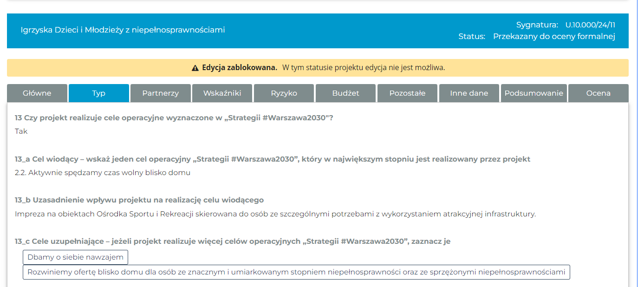Click the status 'Przekazany do oceny formalnej'
This screenshot has width=644, height=287.
click(554, 36)
